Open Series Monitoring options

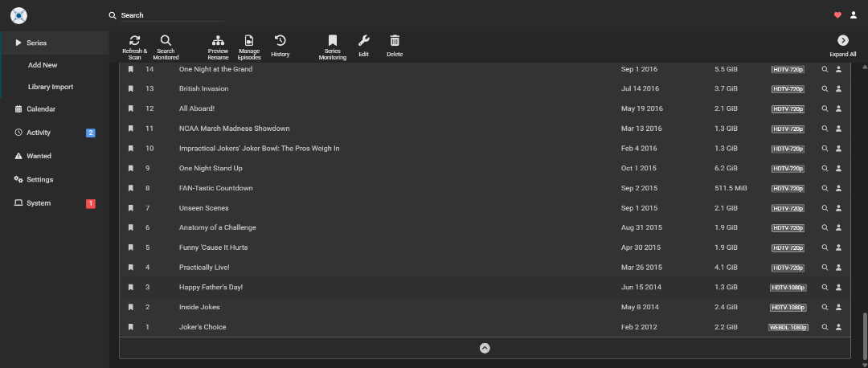pos(332,47)
